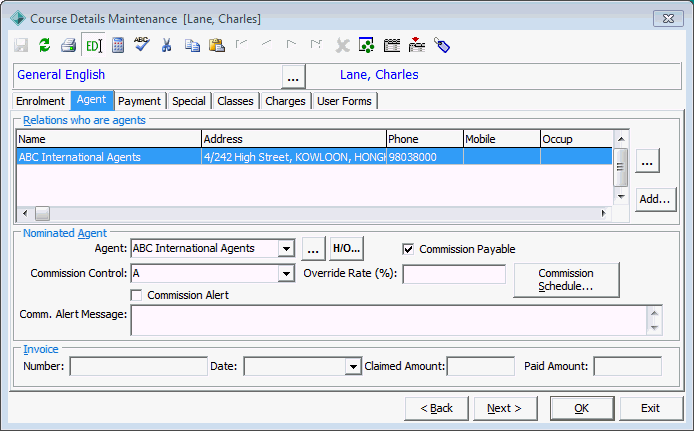694x431 pixels.
Task: Go to first record navigation icon
Action: [x=241, y=44]
